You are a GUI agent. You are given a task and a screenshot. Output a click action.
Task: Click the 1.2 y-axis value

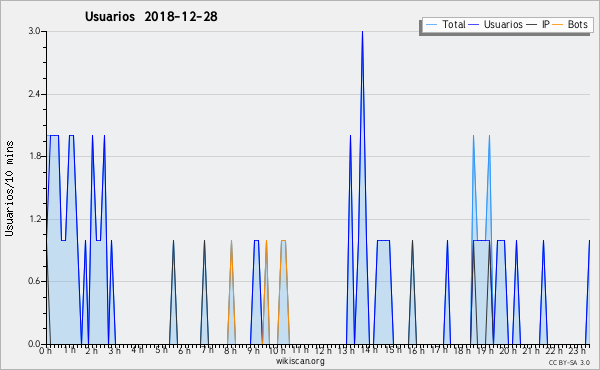(34, 219)
